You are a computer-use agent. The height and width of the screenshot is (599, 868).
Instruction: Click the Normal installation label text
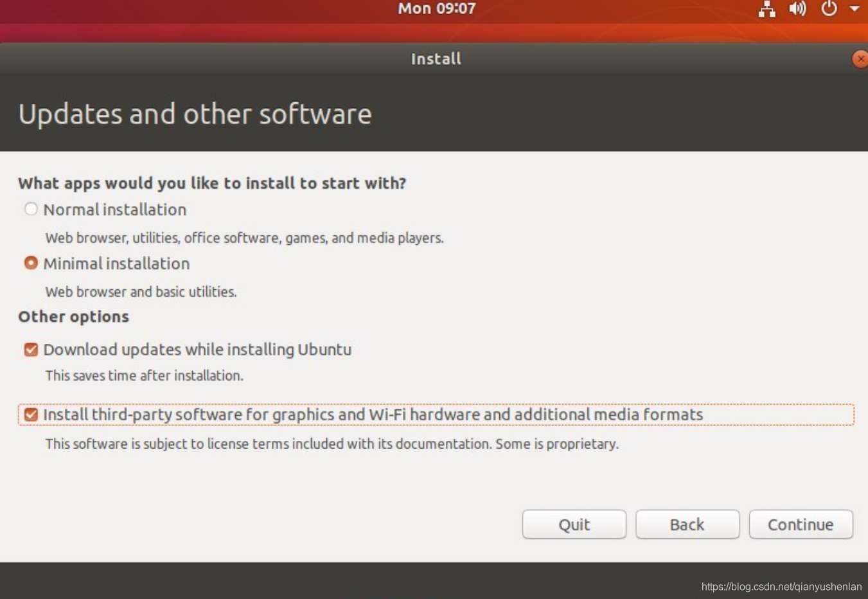115,210
